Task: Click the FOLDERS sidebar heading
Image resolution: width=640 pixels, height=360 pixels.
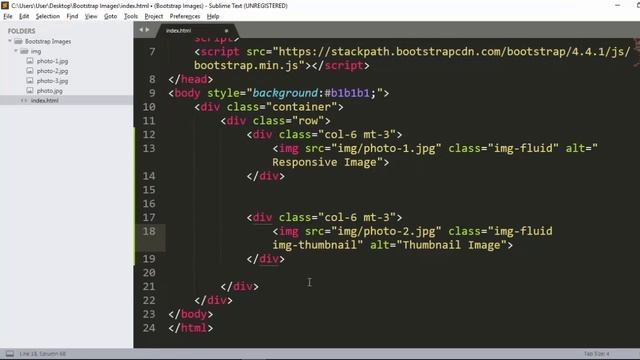Action: point(22,31)
